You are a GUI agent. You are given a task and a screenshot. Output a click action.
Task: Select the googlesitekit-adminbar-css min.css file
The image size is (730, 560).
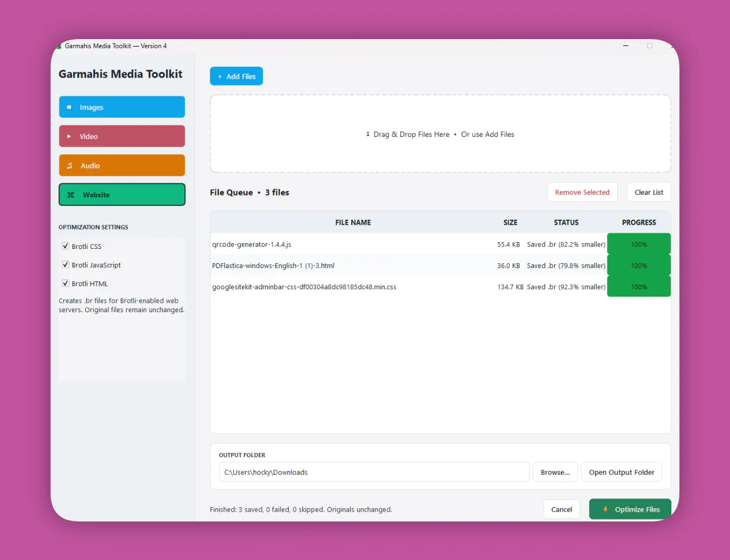(440, 287)
